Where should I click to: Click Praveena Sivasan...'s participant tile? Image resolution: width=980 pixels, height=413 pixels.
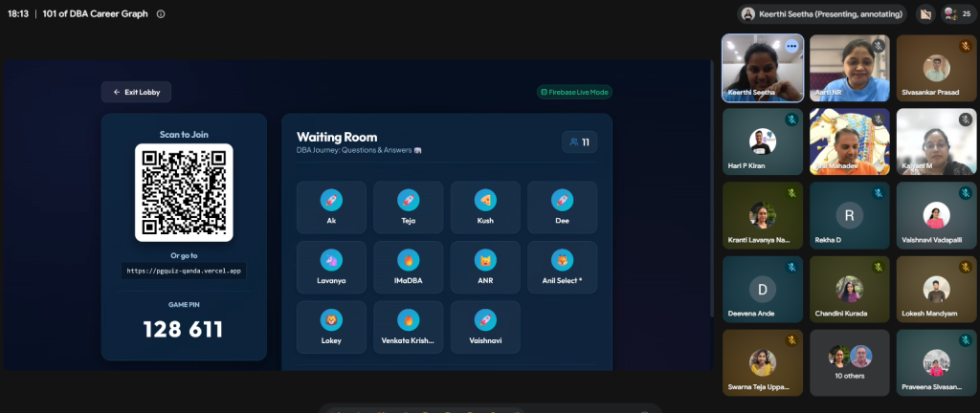click(936, 362)
